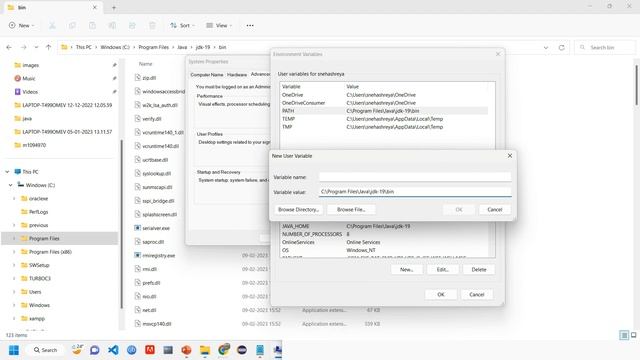
Task: Click the Variable value input field
Action: 415,191
